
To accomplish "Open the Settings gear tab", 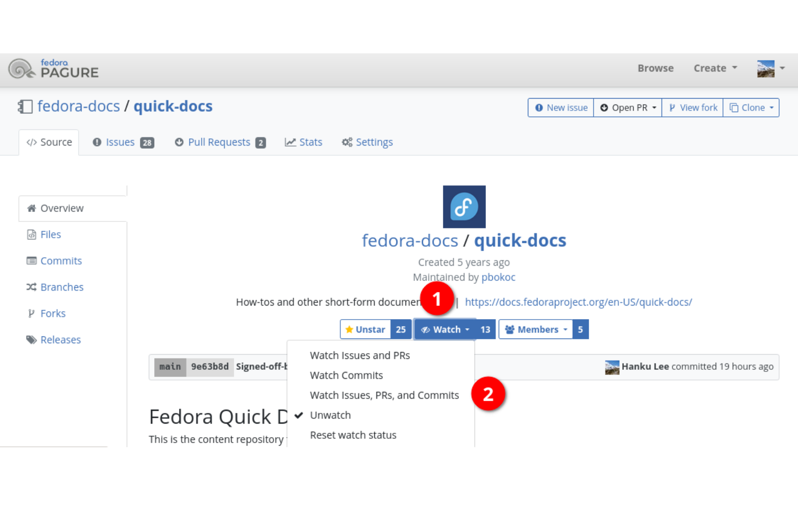I will pyautogui.click(x=347, y=142).
